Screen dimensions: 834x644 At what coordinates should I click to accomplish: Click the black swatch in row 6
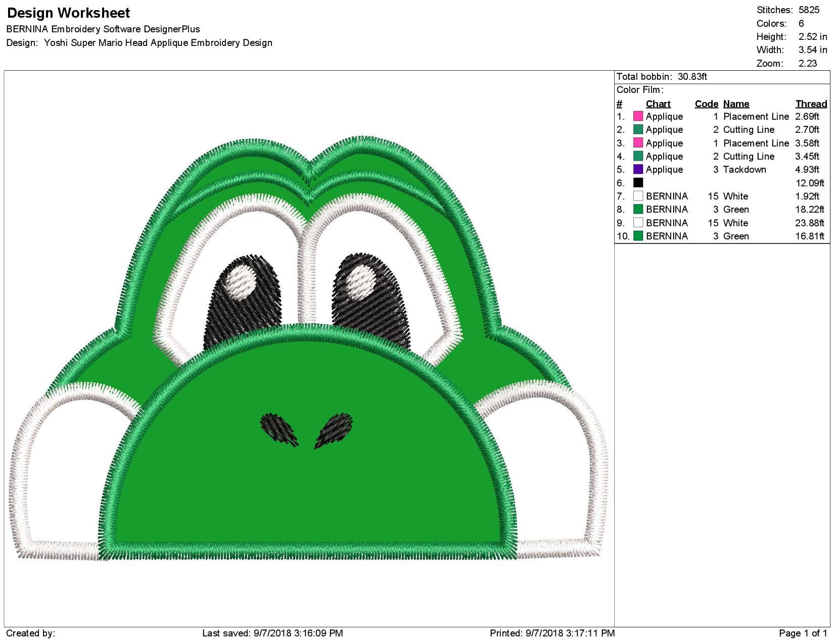tap(638, 183)
